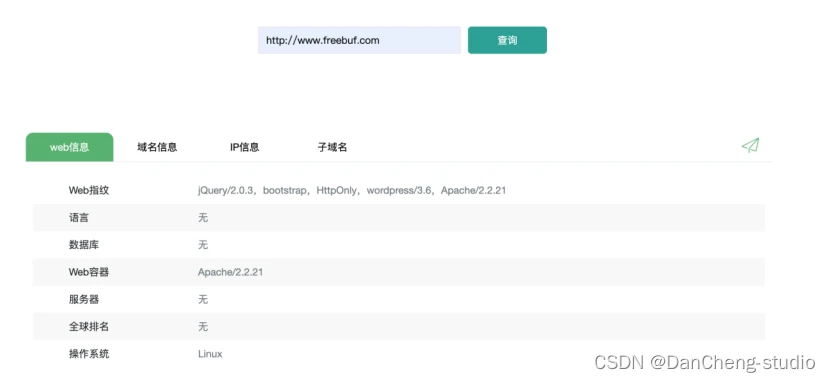Click the 无 value in 数据库 row
This screenshot has height=382, width=830.
click(x=203, y=245)
